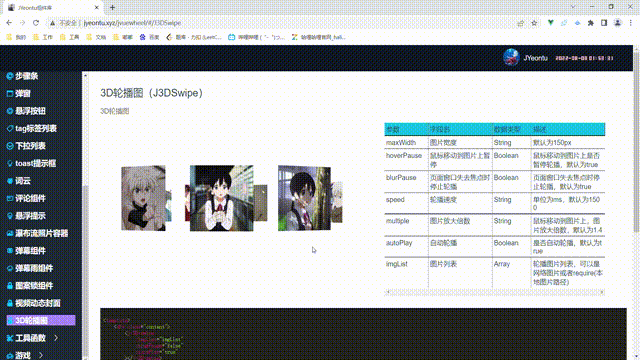The height and width of the screenshot is (360, 640).
Task: Select the 悬浮按钮 icon in sidebar
Action: click(x=10, y=111)
